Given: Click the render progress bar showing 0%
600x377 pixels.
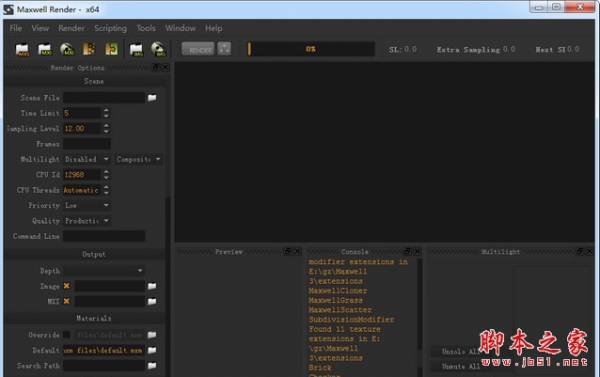Looking at the screenshot, I should pyautogui.click(x=311, y=49).
